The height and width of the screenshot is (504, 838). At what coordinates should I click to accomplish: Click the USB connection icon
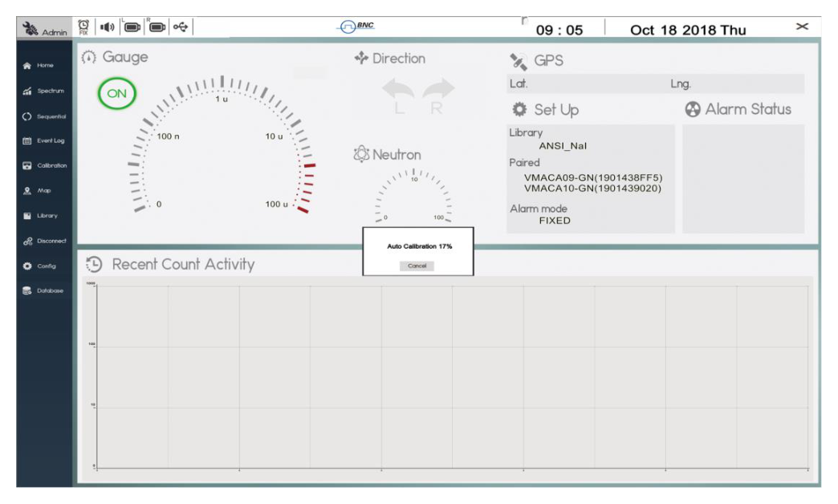(x=181, y=26)
